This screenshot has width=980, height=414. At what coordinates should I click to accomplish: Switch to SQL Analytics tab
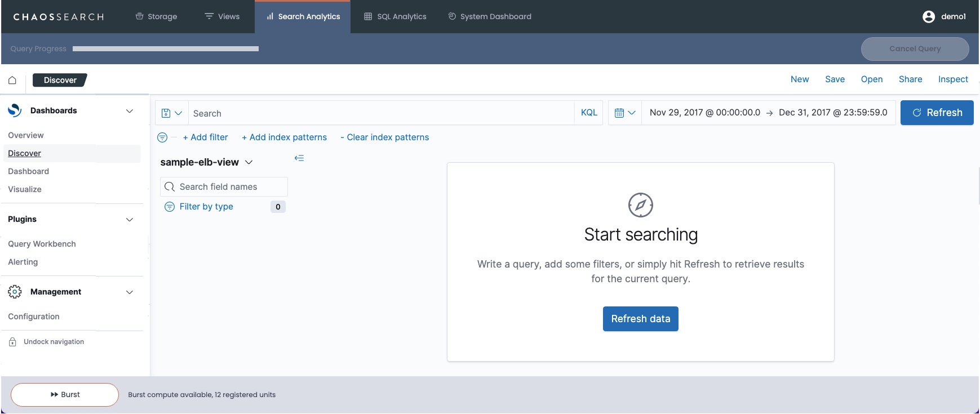(x=395, y=17)
